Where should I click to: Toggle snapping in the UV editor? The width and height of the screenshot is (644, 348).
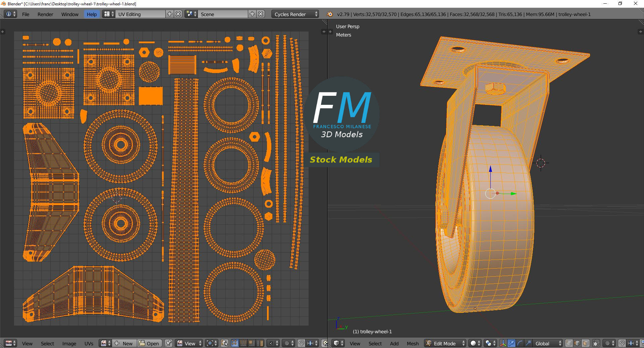point(301,343)
